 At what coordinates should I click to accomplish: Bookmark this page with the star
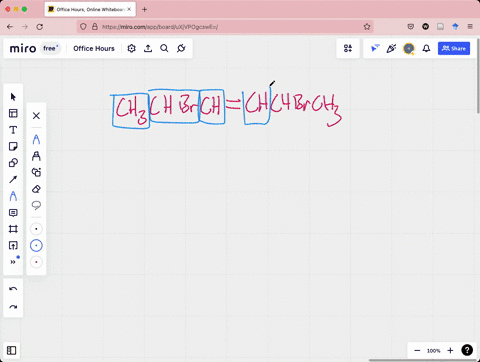point(367,27)
